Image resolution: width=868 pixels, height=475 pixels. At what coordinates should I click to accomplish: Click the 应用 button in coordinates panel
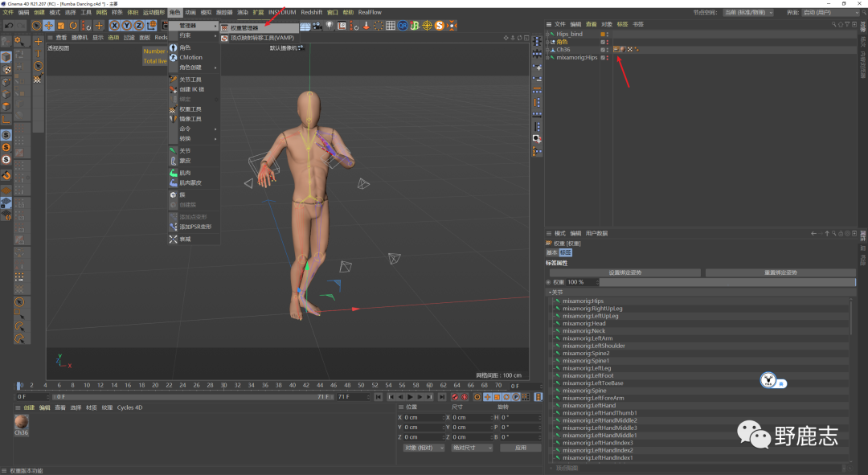pyautogui.click(x=520, y=448)
